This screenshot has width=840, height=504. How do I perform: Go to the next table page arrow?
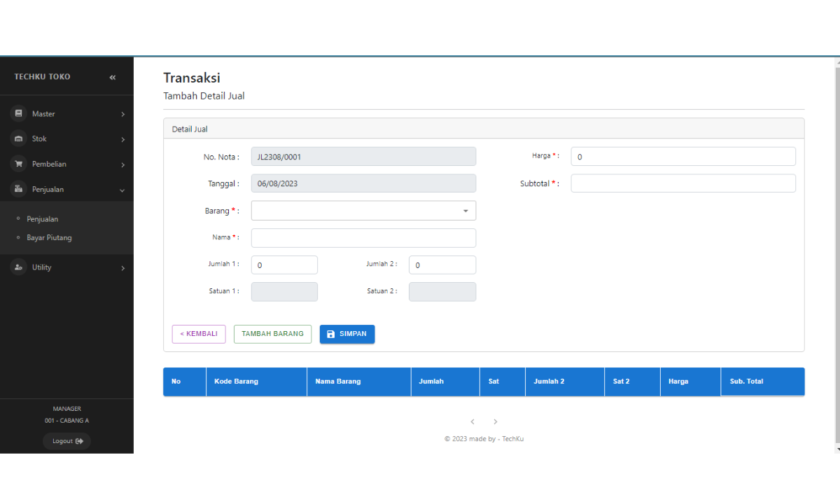tap(496, 421)
